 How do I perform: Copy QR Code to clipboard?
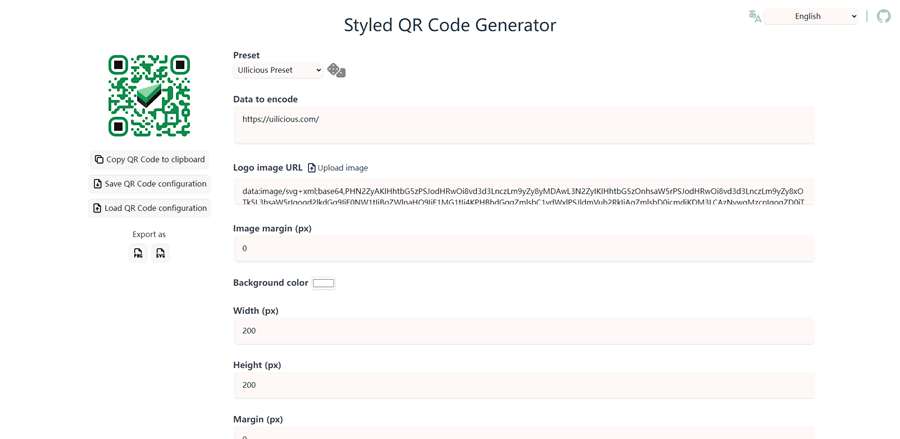(149, 159)
